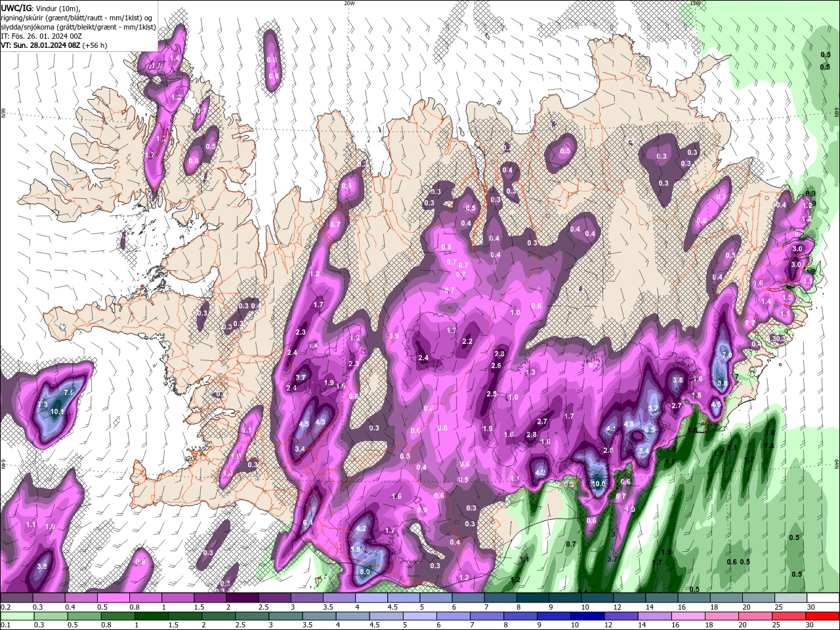Select the line "VT: Sun. 28.01.2024 08Z (+56 h)"
This screenshot has height=630, width=840.
[x=54, y=45]
